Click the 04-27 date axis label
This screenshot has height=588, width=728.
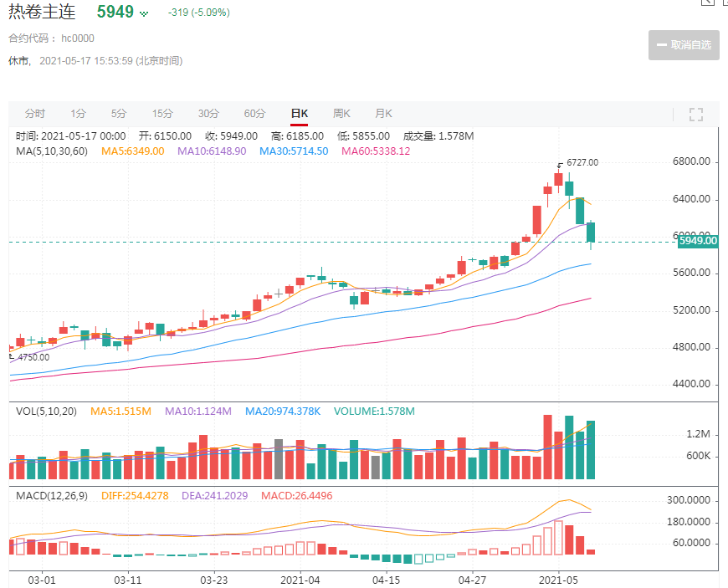point(472,580)
